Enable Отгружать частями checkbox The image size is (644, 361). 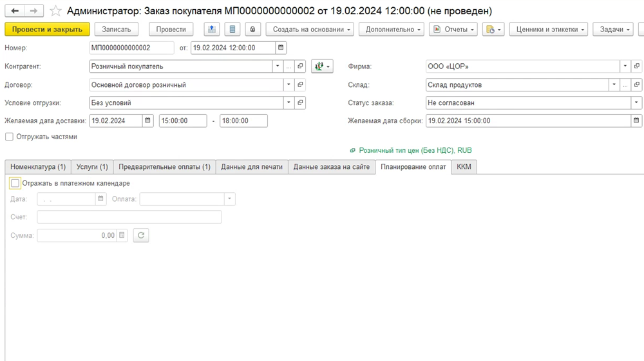(x=9, y=137)
